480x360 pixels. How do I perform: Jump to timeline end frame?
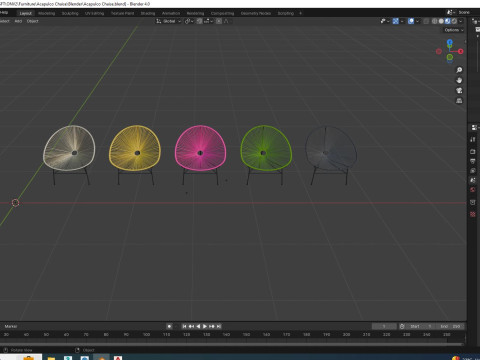pos(219,326)
